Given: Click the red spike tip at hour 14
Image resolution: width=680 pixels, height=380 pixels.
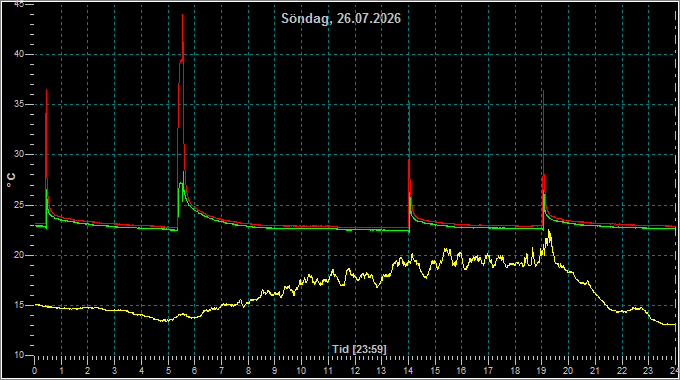Looking at the screenshot, I should (409, 103).
